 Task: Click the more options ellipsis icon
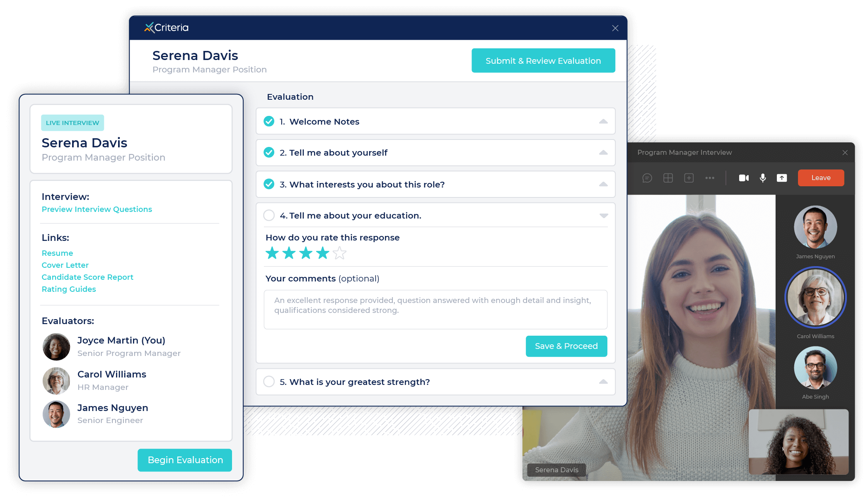pos(710,178)
